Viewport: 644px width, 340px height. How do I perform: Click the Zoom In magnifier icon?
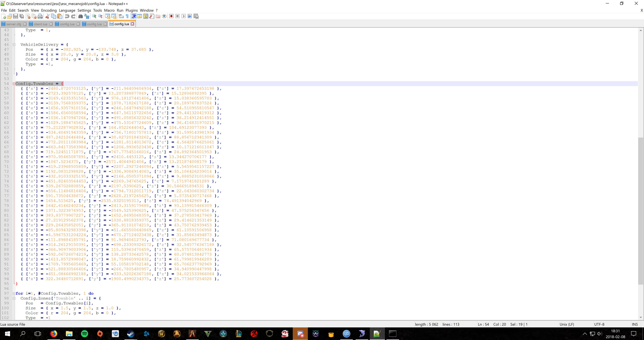(x=94, y=16)
